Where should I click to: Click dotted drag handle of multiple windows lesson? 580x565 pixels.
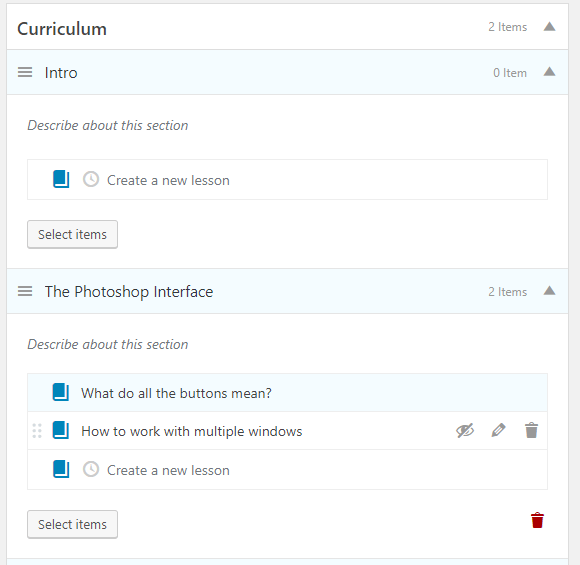(37, 431)
